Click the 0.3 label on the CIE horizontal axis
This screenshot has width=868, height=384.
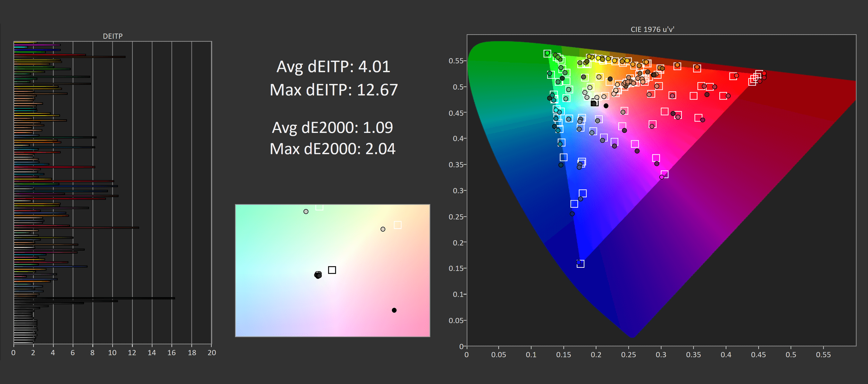661,355
